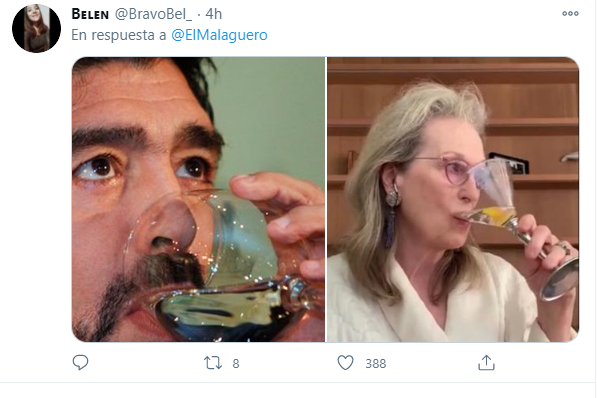Share the tweet via upload arrow icon

point(486,363)
